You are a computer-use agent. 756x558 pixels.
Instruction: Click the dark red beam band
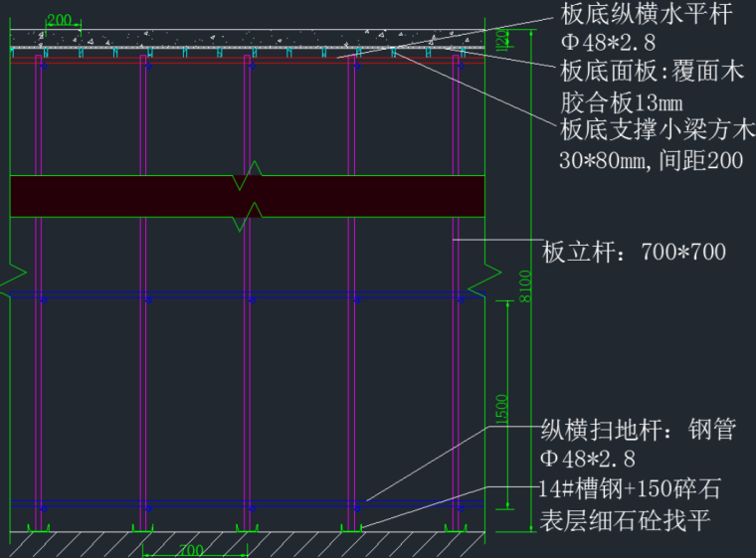point(119,195)
